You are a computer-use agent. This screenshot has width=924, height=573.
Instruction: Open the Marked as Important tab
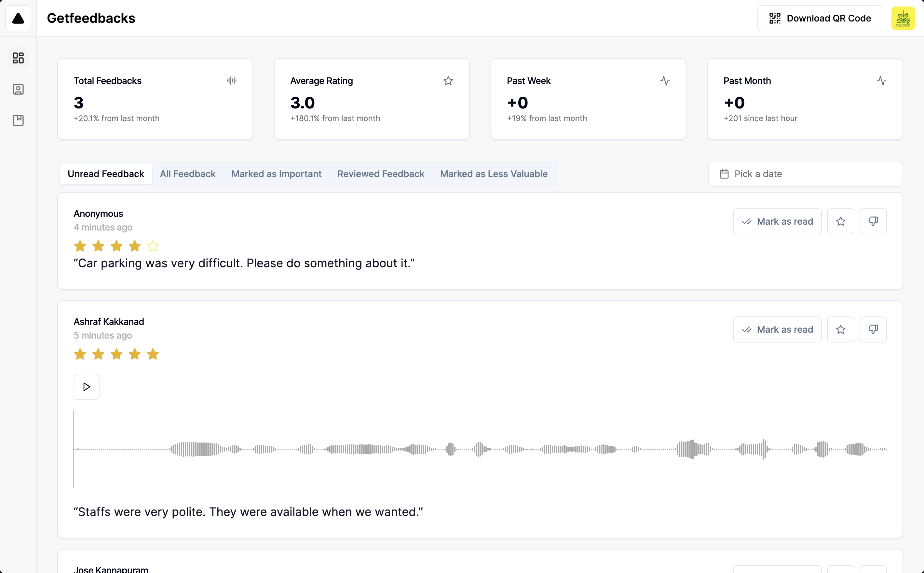click(x=276, y=174)
